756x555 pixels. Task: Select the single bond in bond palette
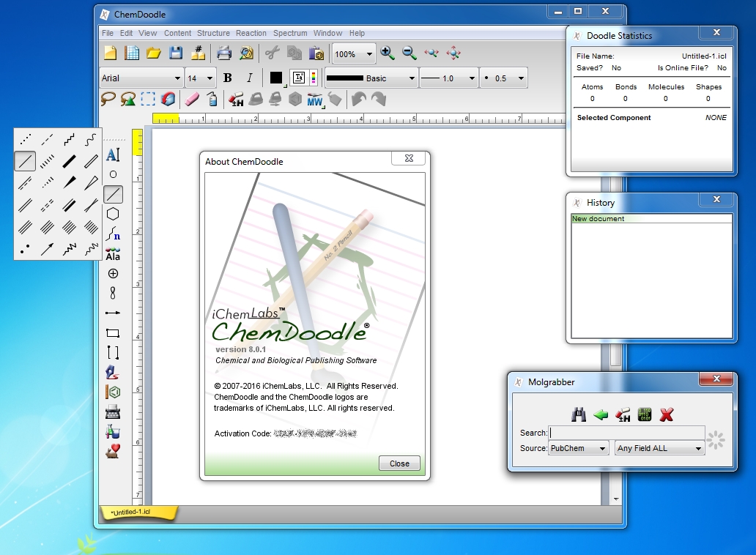(25, 161)
